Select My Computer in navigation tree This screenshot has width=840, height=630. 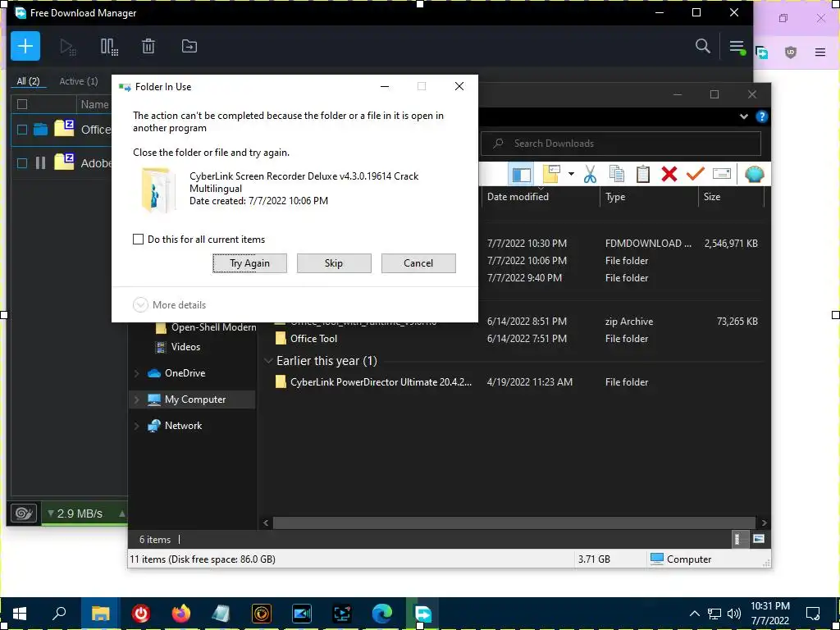pos(192,399)
